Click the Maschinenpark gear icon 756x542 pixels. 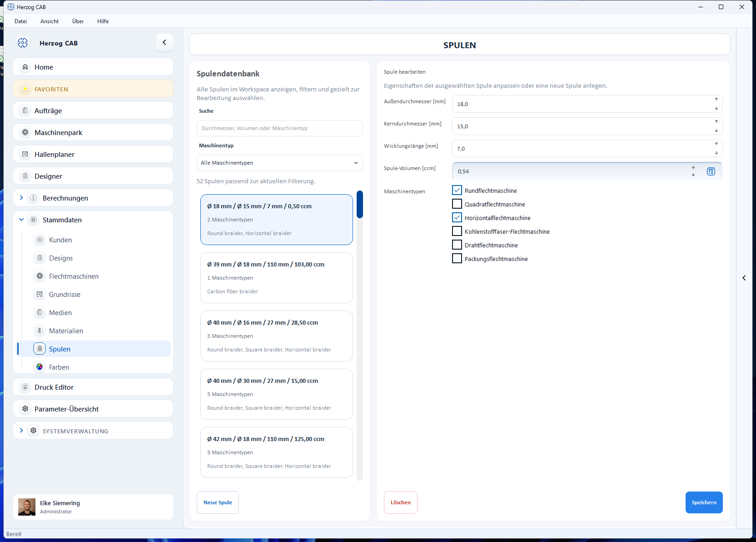coord(25,132)
